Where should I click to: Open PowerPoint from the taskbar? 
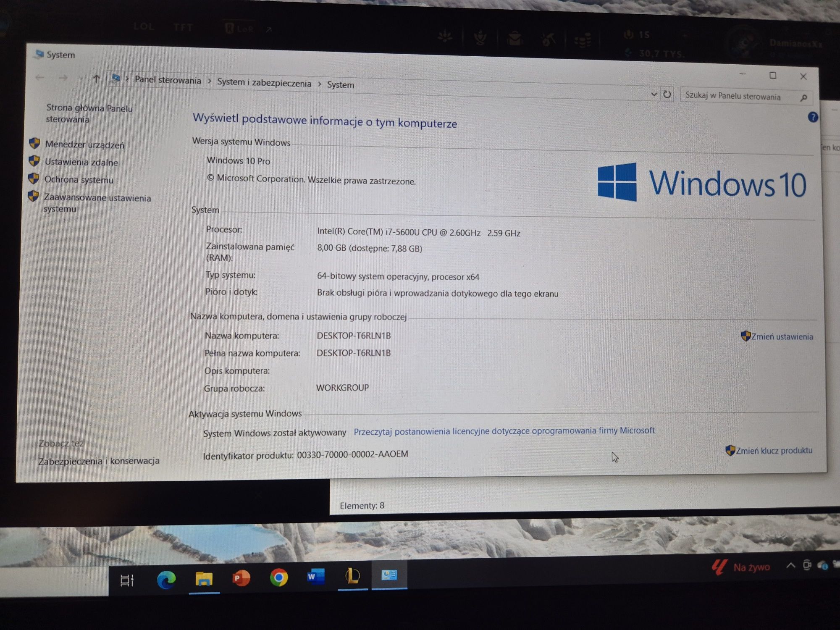point(241,578)
